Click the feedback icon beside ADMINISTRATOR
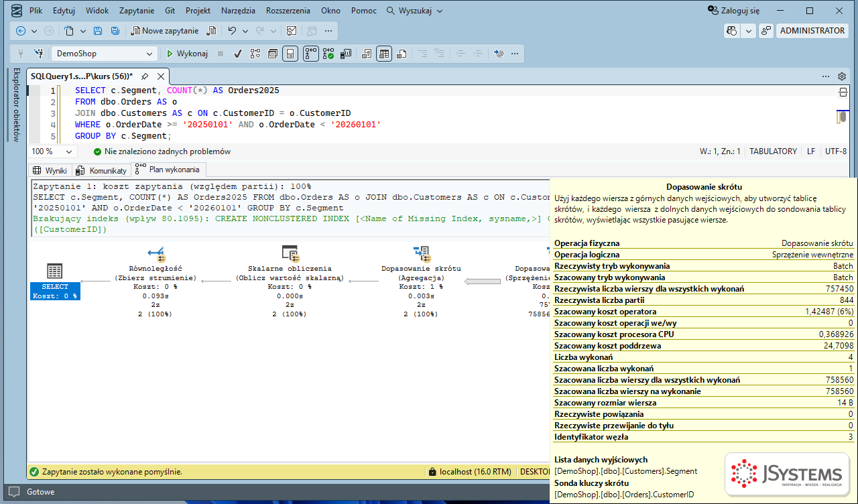Viewport: 858px width, 504px height. (766, 31)
